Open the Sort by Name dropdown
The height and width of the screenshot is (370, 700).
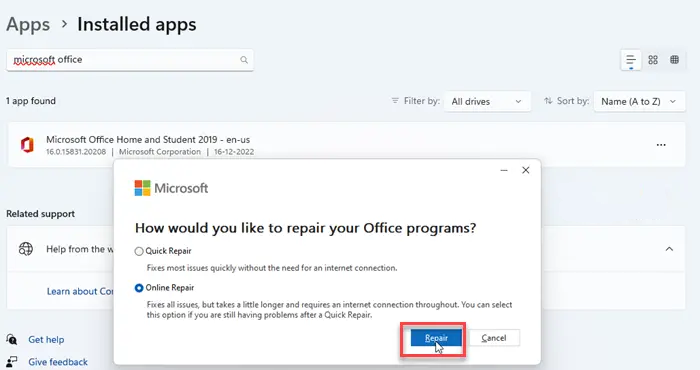click(639, 101)
